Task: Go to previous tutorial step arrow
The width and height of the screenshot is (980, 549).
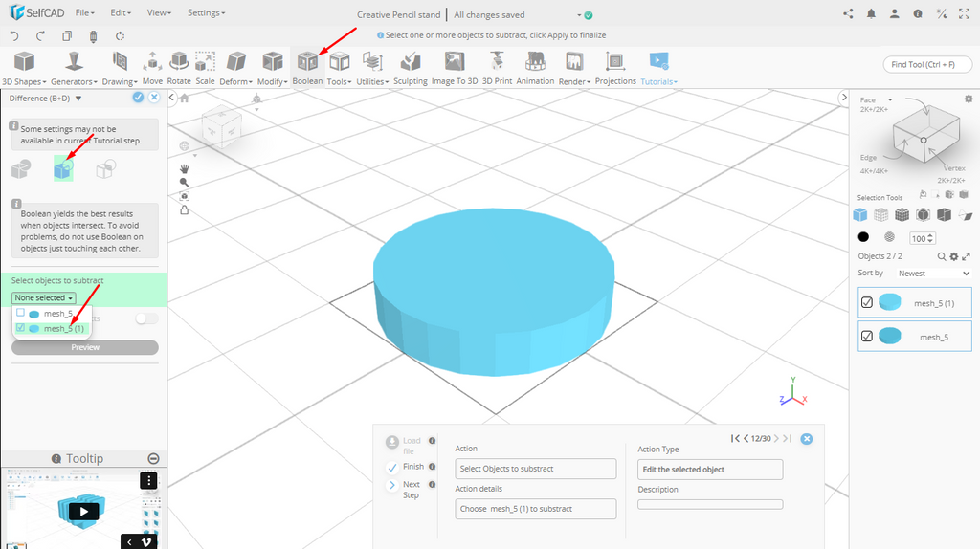Action: click(x=746, y=438)
